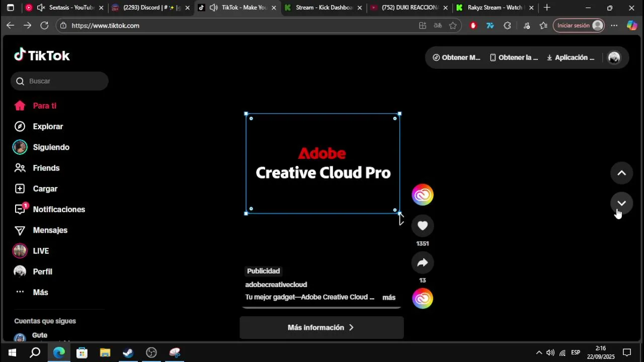Screen dimensions: 644x362
Task: Mute the TikTok tab audio icon
Action: click(213, 8)
